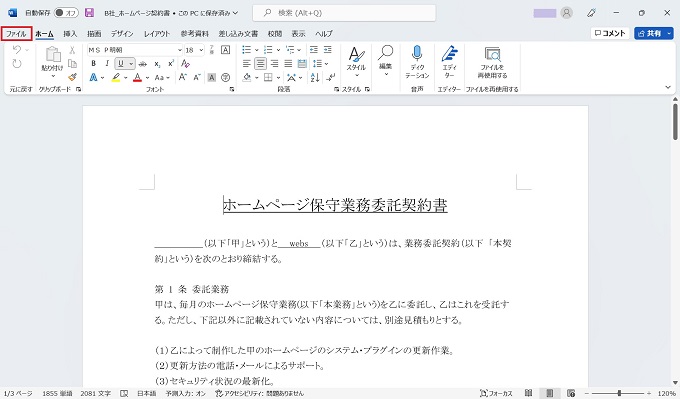
Task: Justify text alignment
Action: tap(288, 64)
